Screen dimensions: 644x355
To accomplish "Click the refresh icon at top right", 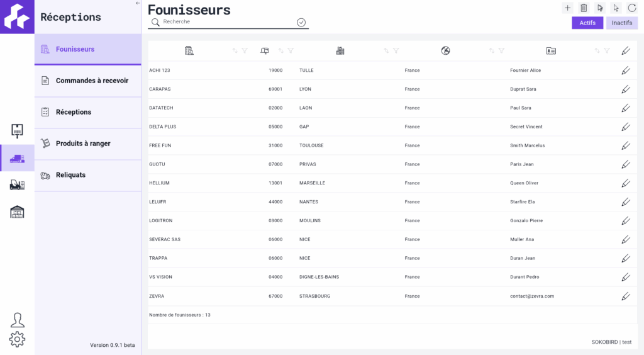I will click(631, 8).
